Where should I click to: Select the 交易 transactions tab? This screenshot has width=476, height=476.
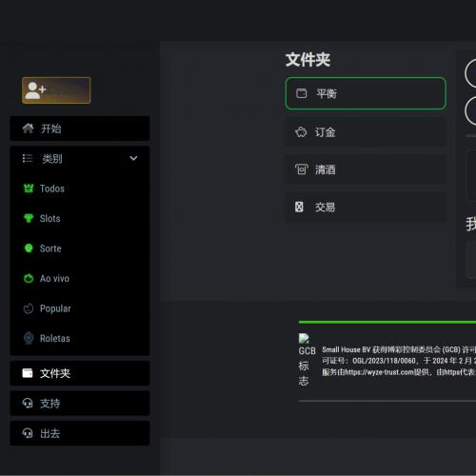coord(366,207)
